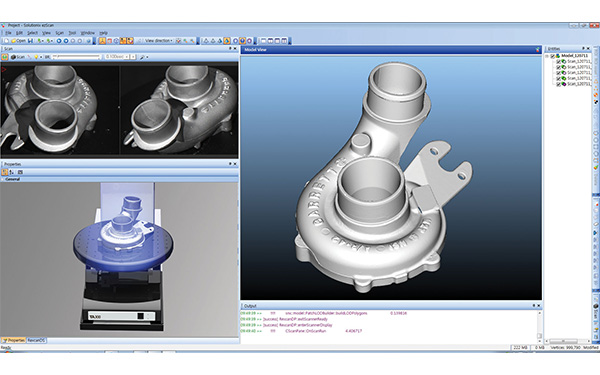Open the Select menu
Image resolution: width=600 pixels, height=375 pixels.
coord(32,33)
